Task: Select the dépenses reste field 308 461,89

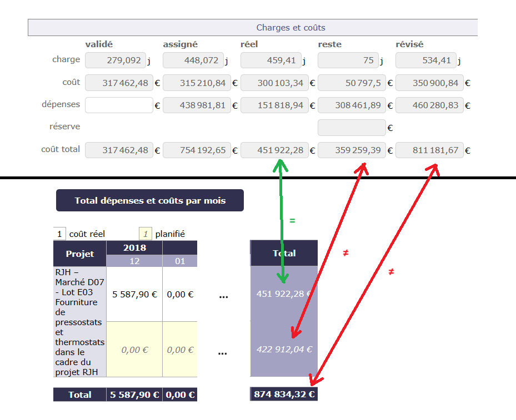Action: pos(351,105)
